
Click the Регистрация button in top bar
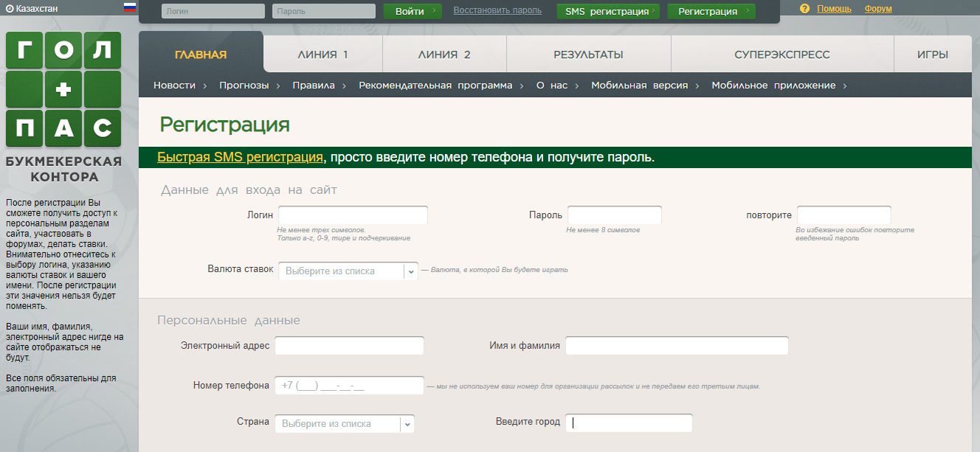[x=711, y=11]
